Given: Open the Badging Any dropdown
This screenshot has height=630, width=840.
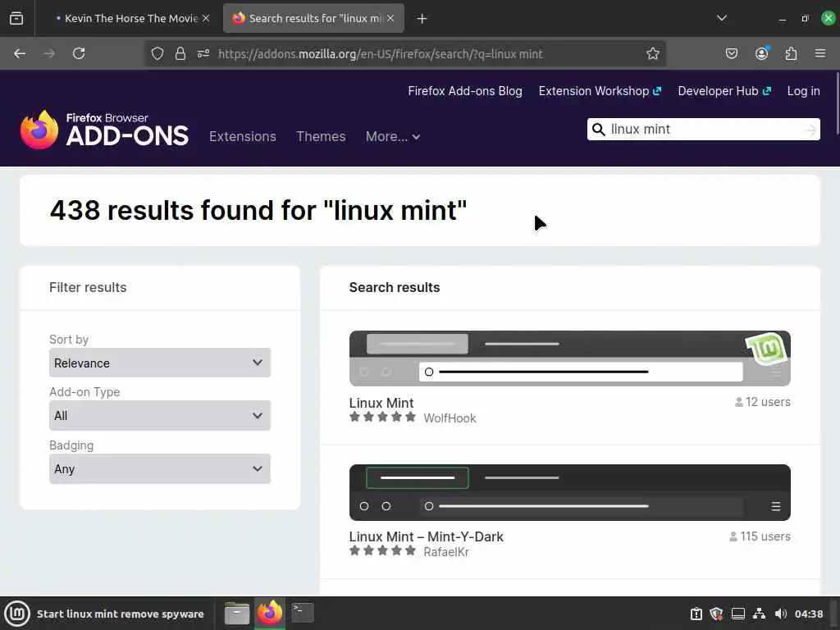Looking at the screenshot, I should point(160,468).
